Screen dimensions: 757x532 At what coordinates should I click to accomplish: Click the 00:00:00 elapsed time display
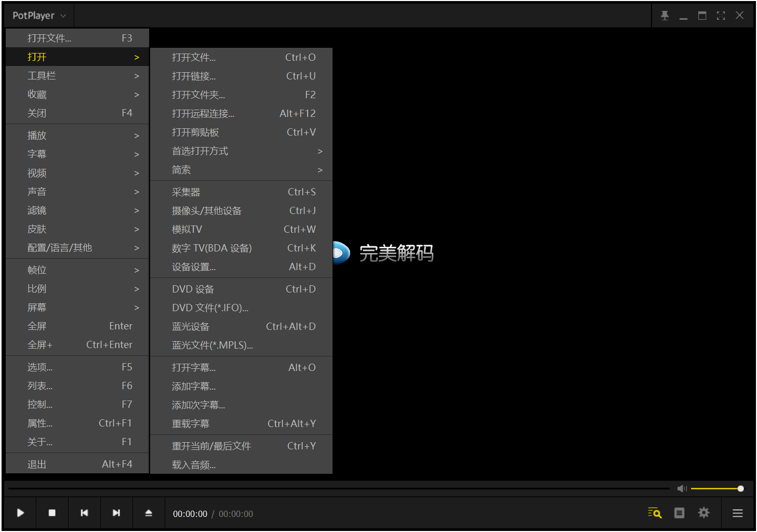(x=190, y=514)
